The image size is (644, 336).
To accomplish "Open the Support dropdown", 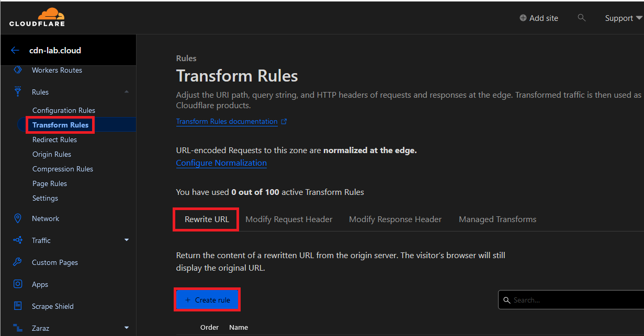I will 623,18.
